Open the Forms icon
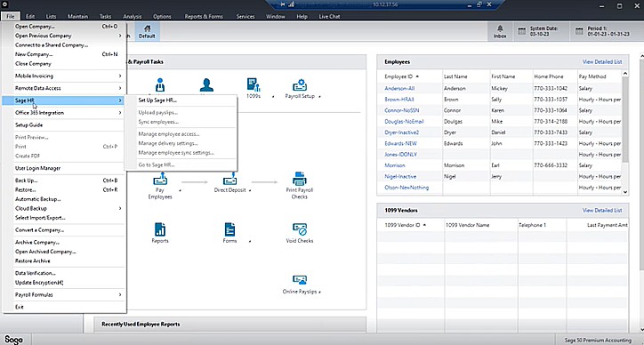The image size is (644, 345). (x=230, y=229)
